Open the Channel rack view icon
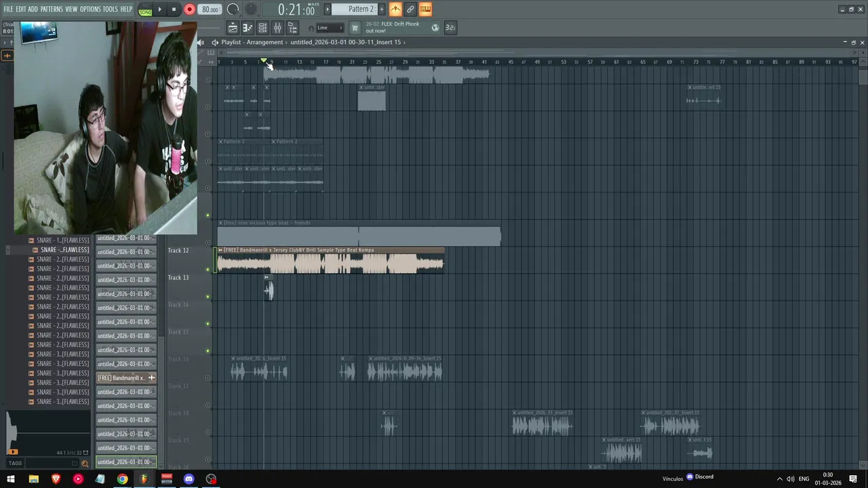The image size is (868, 488). tap(262, 28)
